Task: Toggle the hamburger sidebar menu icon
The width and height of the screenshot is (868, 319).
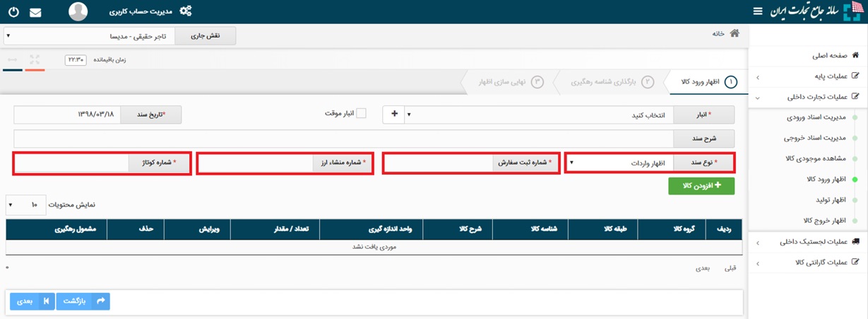Action: tap(758, 11)
